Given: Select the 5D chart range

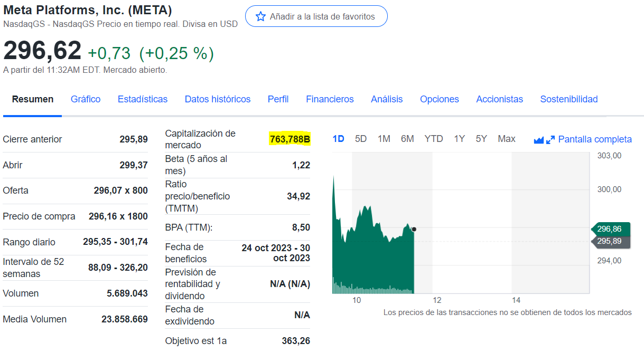Looking at the screenshot, I should (361, 139).
